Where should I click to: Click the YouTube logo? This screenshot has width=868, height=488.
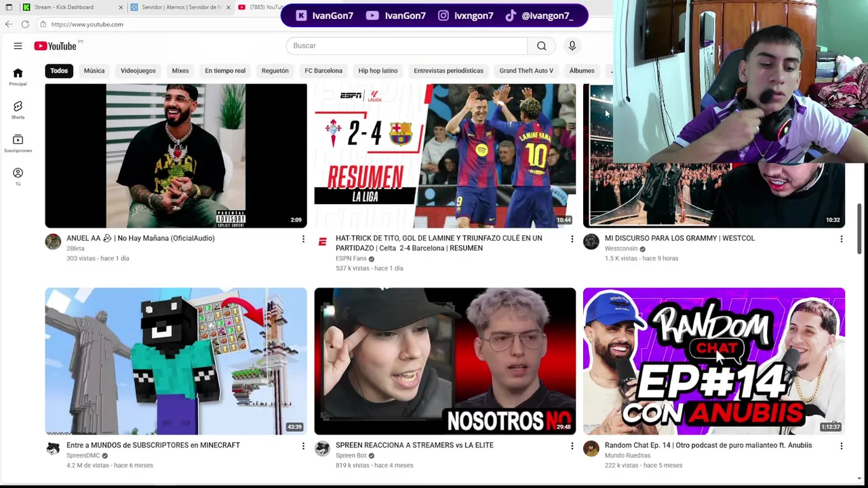[55, 46]
